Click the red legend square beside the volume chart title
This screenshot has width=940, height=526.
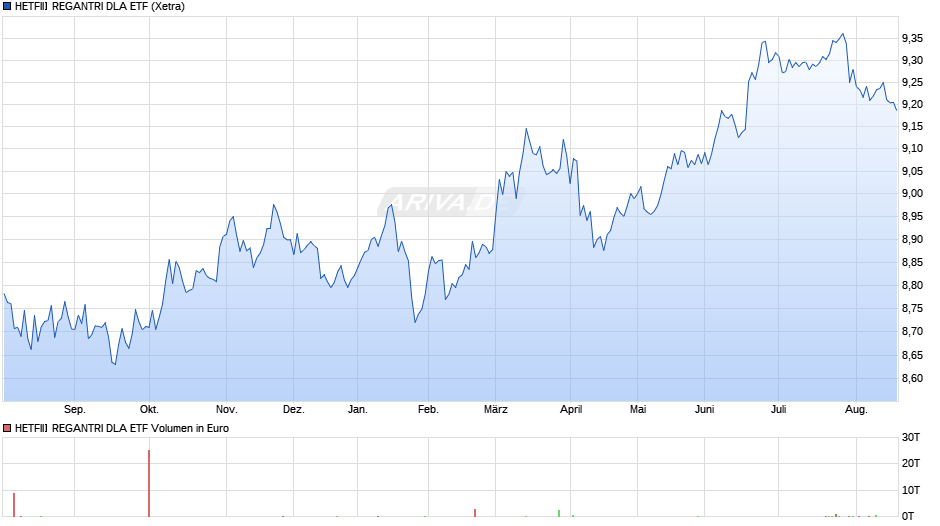(7, 428)
